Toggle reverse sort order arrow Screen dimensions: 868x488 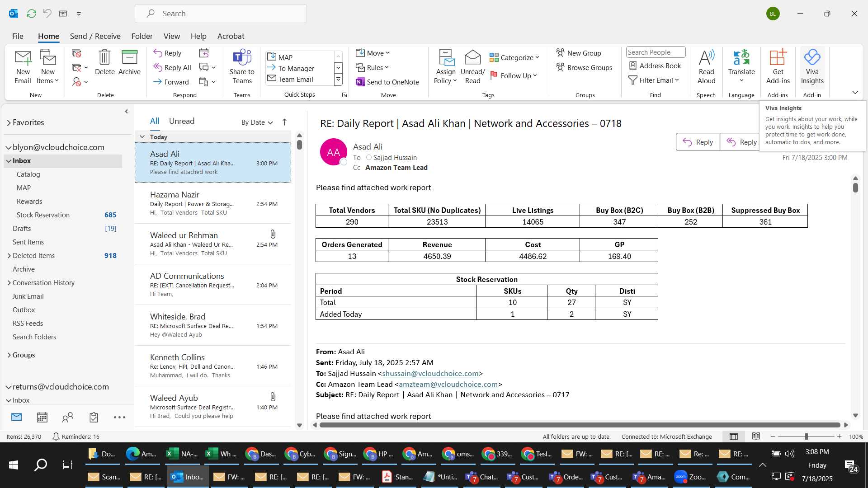pos(284,122)
